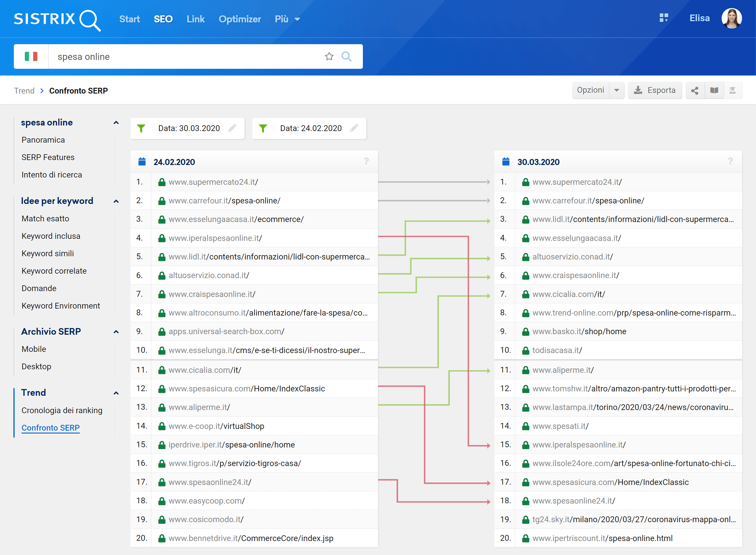Select Match esatto
The height and width of the screenshot is (555, 756).
coord(45,219)
